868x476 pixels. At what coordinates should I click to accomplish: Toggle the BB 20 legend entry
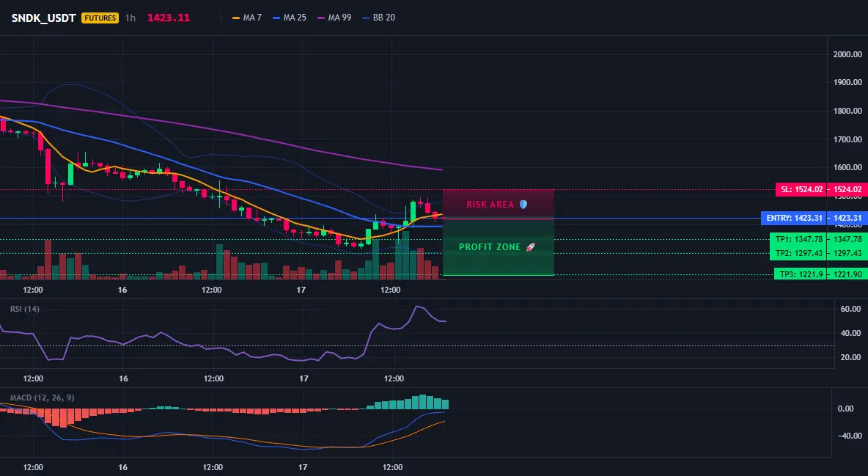click(378, 18)
